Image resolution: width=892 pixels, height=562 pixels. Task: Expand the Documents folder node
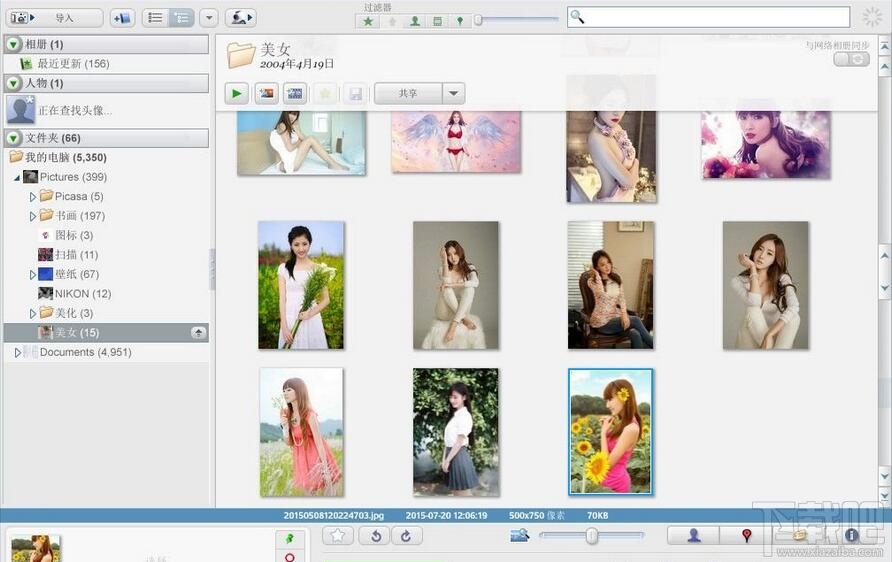pyautogui.click(x=18, y=352)
